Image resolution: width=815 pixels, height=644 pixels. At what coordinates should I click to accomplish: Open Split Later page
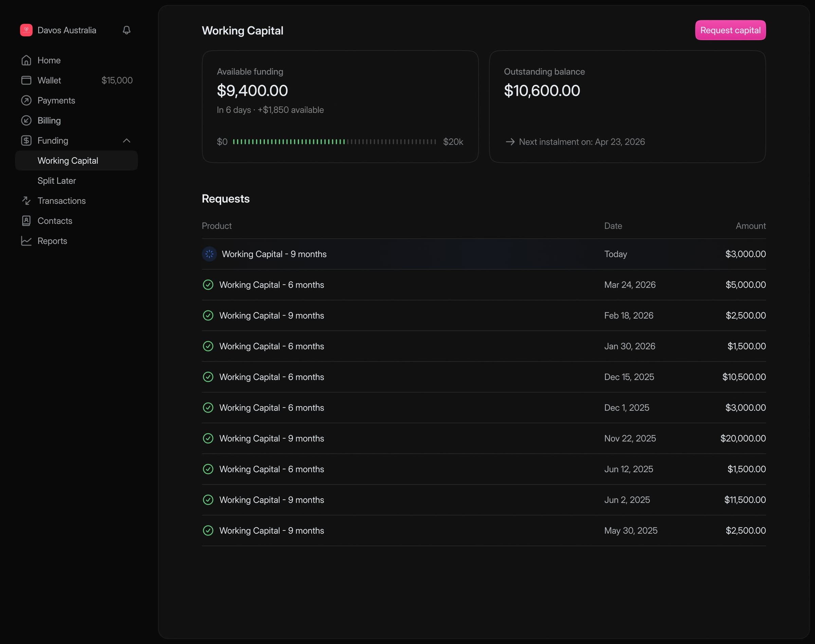[x=76, y=181]
